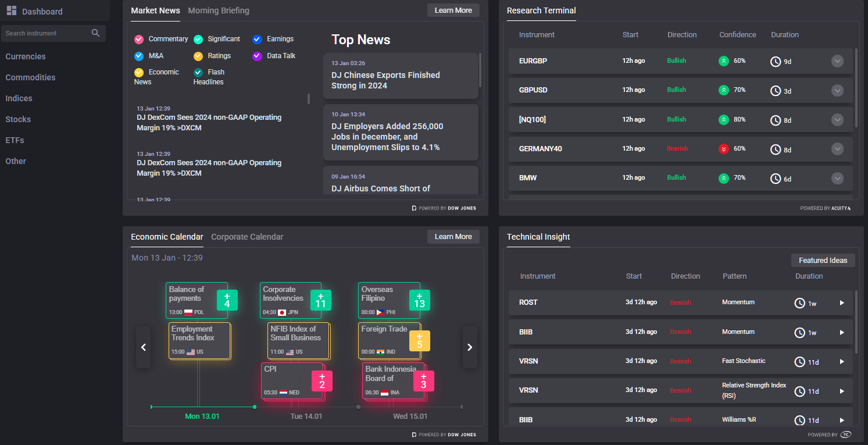The width and height of the screenshot is (868, 445).
Task: Click the clock icon beside VRSN duration
Action: pyautogui.click(x=801, y=361)
